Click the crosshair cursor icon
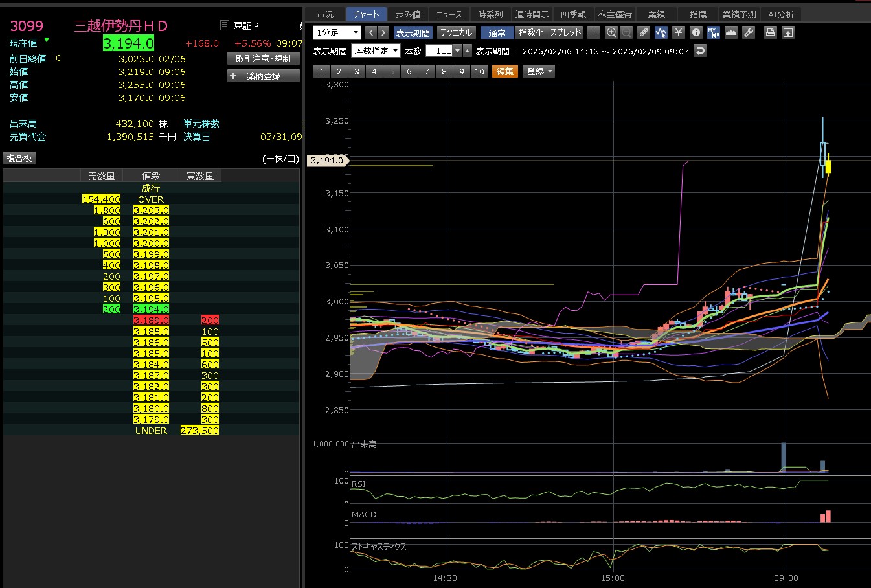 coord(594,32)
